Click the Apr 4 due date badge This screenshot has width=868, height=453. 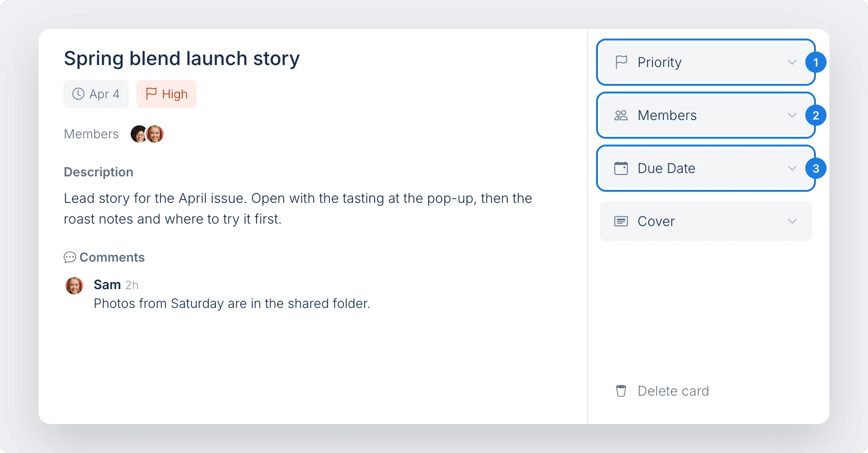[96, 94]
